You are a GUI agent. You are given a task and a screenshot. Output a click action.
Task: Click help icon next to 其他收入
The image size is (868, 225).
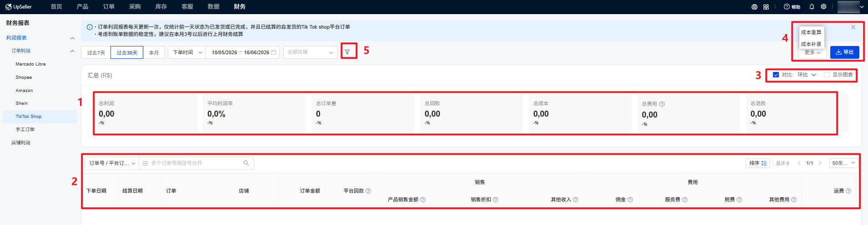tap(576, 199)
